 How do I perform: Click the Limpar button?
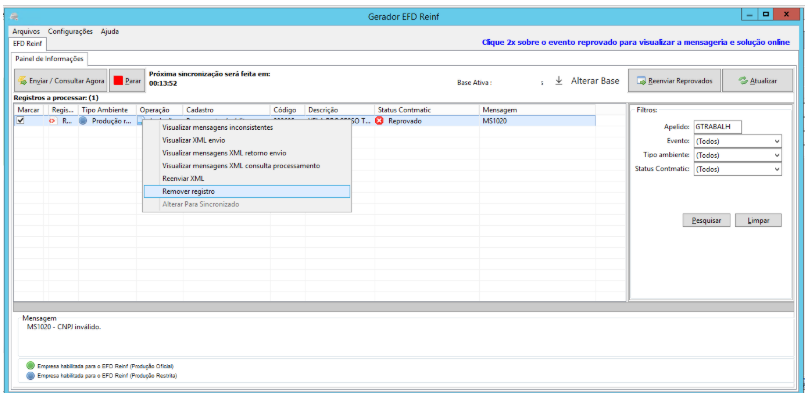[x=759, y=220]
